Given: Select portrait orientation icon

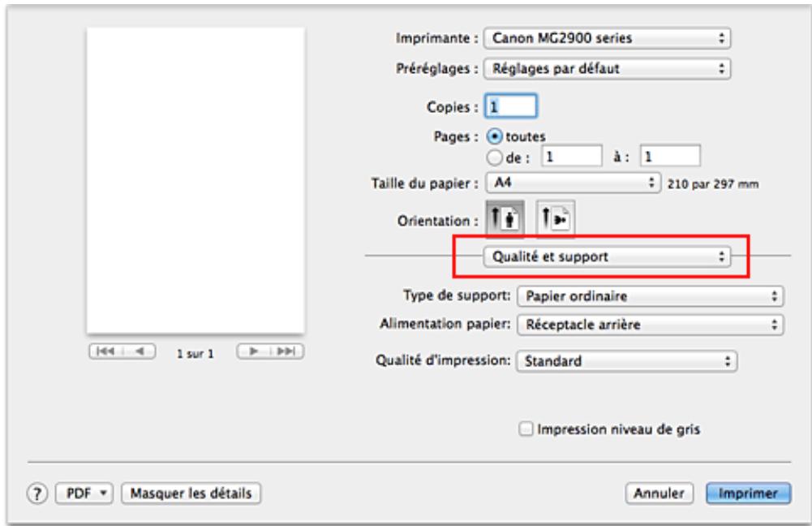Looking at the screenshot, I should coord(505,218).
